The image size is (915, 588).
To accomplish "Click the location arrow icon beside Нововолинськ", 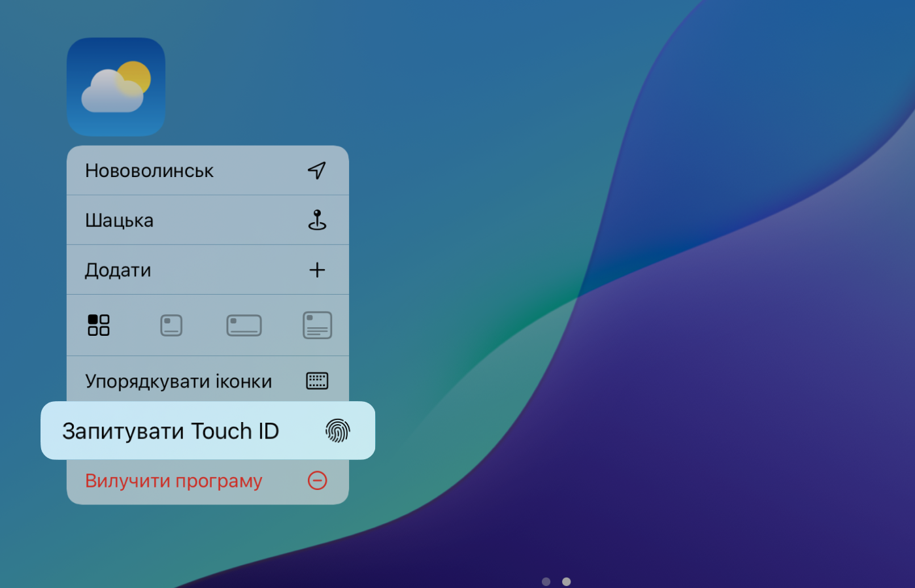I will click(317, 171).
